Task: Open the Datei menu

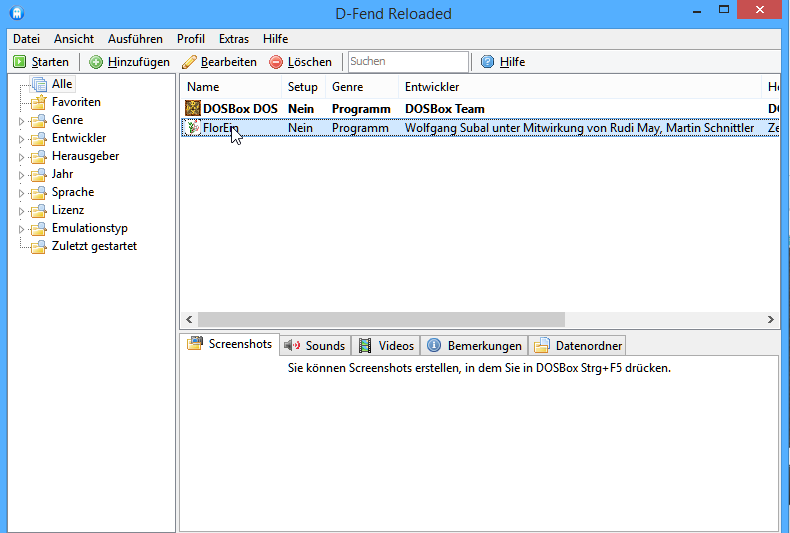Action: click(x=26, y=39)
